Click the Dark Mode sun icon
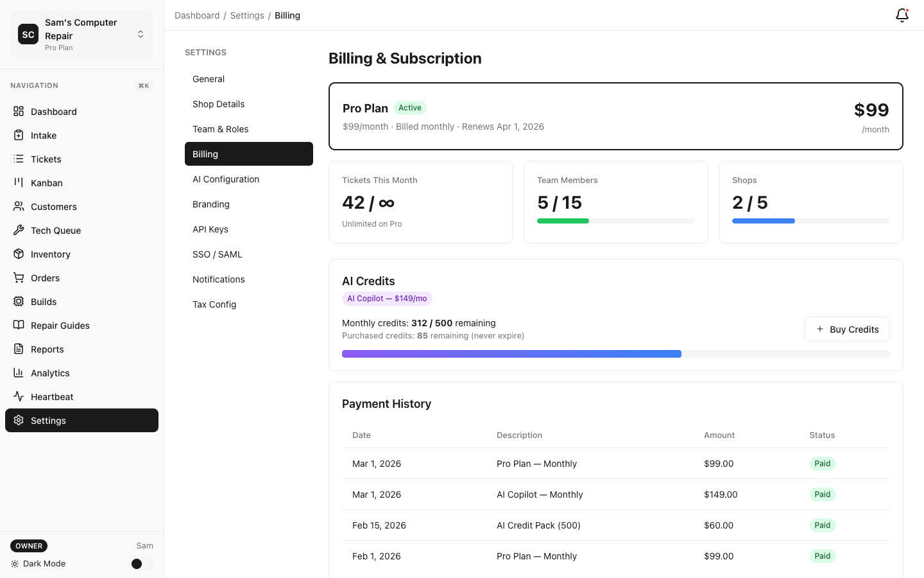924x578 pixels. click(14, 563)
